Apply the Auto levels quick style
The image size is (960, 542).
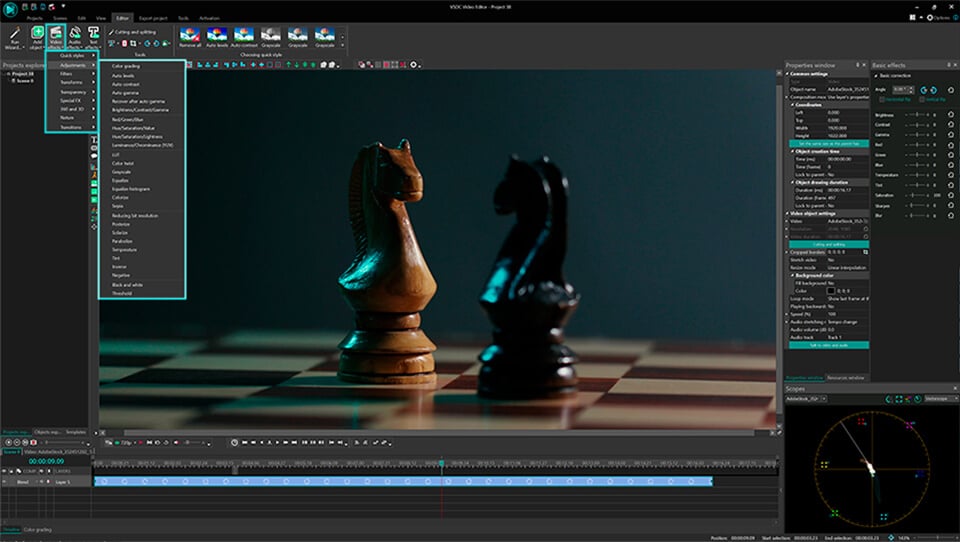217,37
